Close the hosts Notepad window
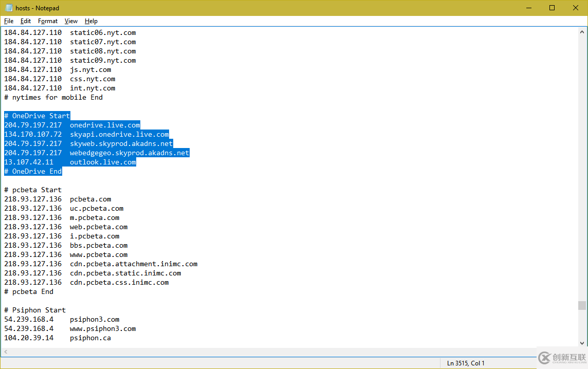The image size is (588, 369). coord(576,8)
